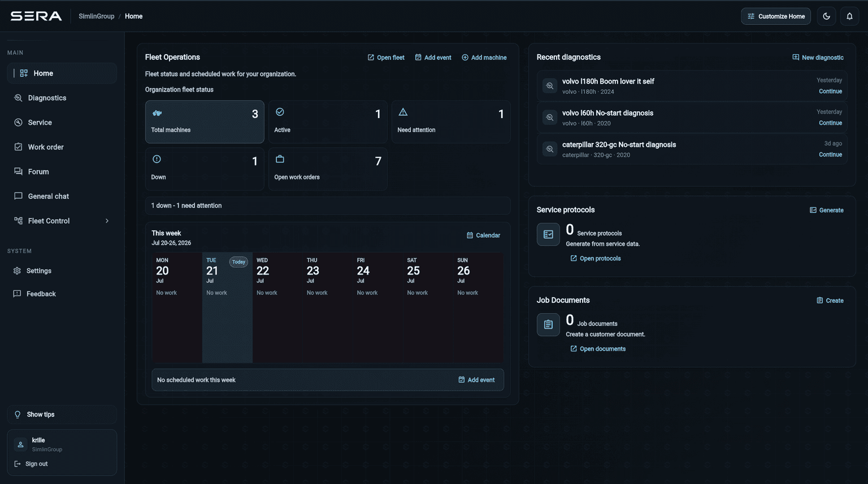Open Work order in sidebar
This screenshot has height=484, width=868.
pos(62,147)
